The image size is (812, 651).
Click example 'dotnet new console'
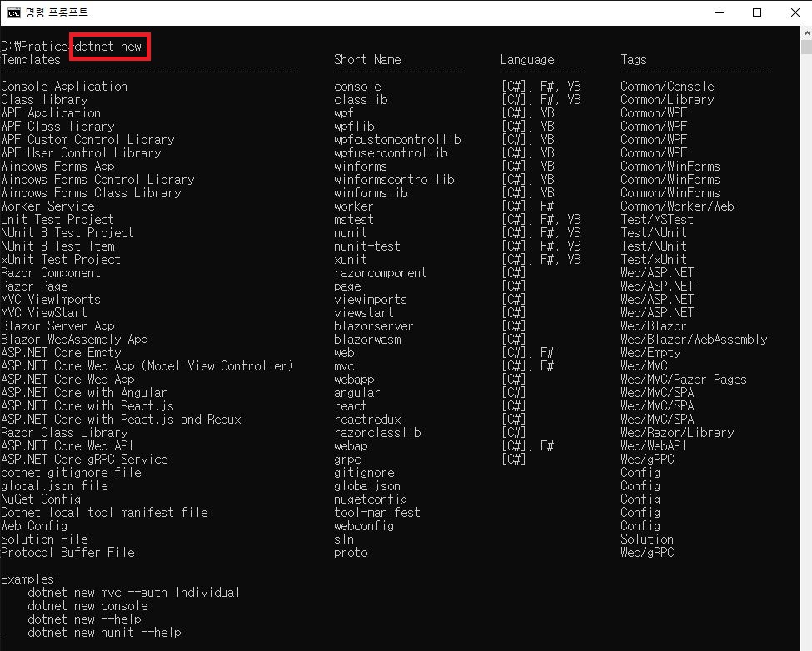tap(88, 606)
